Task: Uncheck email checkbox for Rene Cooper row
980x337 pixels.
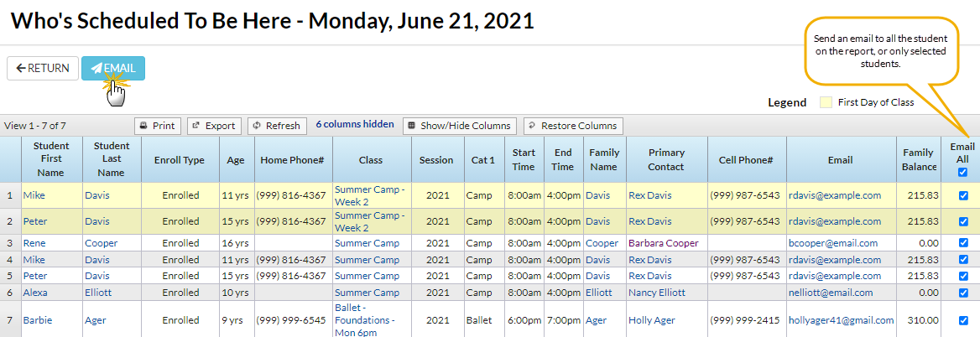Action: (x=962, y=243)
